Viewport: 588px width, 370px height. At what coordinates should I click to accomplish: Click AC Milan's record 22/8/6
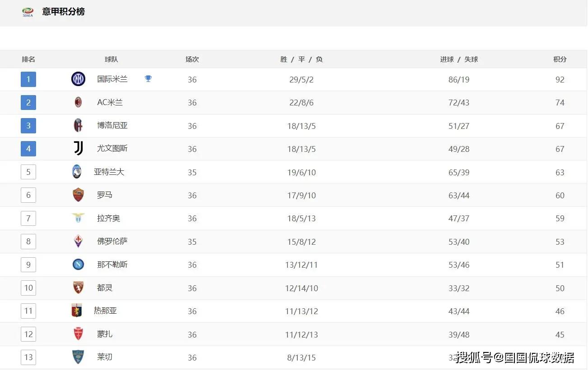[301, 103]
